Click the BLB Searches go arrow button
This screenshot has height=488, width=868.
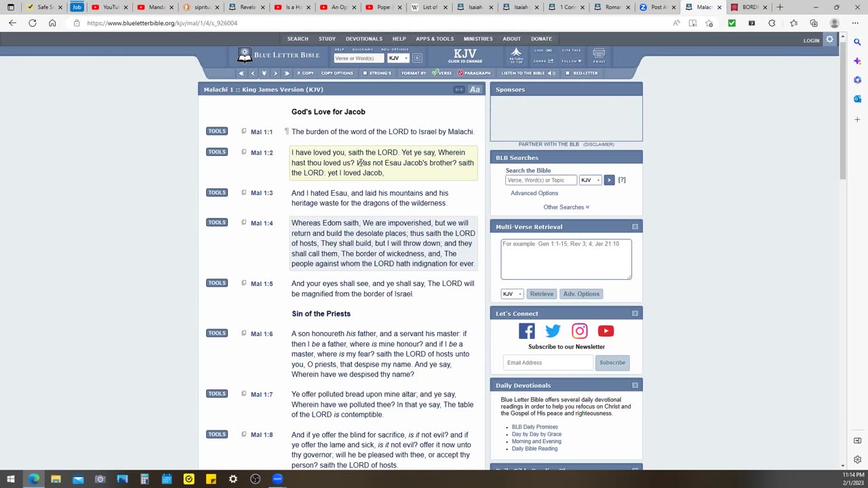click(609, 180)
